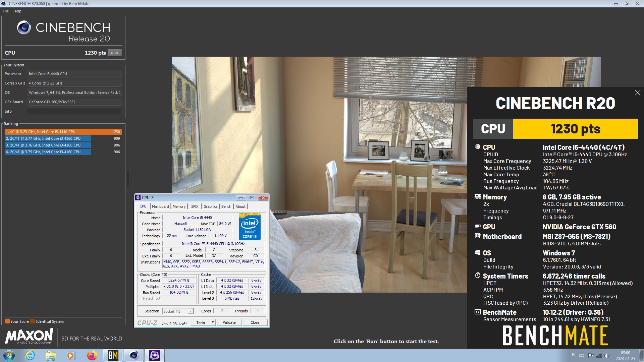
Task: Click the Windows OS icon in BenchMate panel
Action: (x=478, y=252)
